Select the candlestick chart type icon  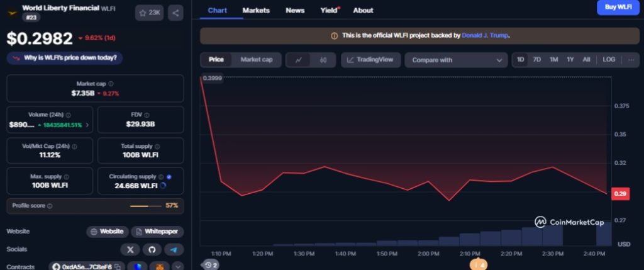click(x=323, y=60)
